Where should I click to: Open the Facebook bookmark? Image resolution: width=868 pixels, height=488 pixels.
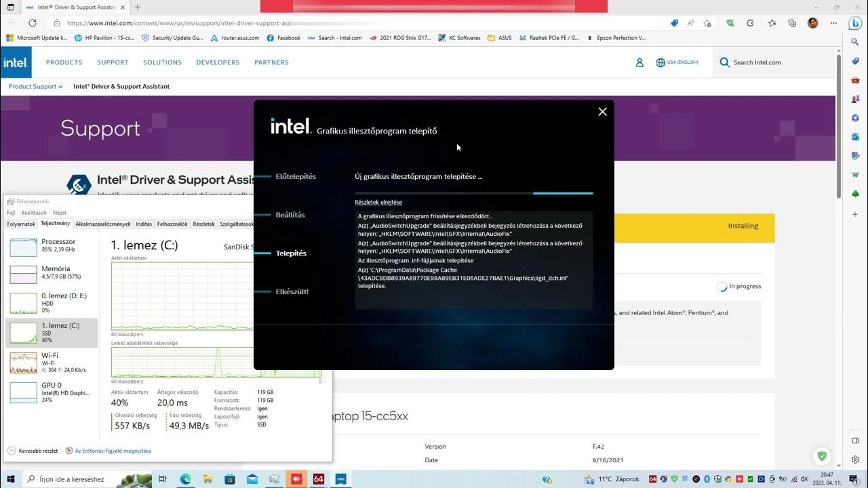[x=283, y=38]
